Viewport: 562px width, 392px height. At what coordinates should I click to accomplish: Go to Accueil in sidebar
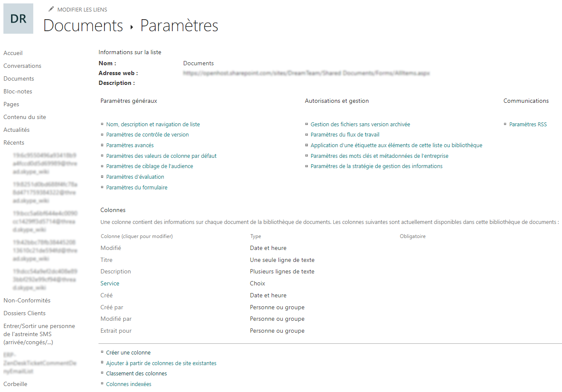click(13, 53)
